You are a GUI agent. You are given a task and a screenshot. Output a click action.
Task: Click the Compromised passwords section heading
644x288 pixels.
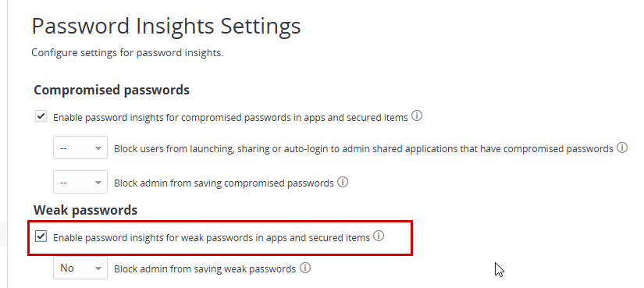point(112,90)
